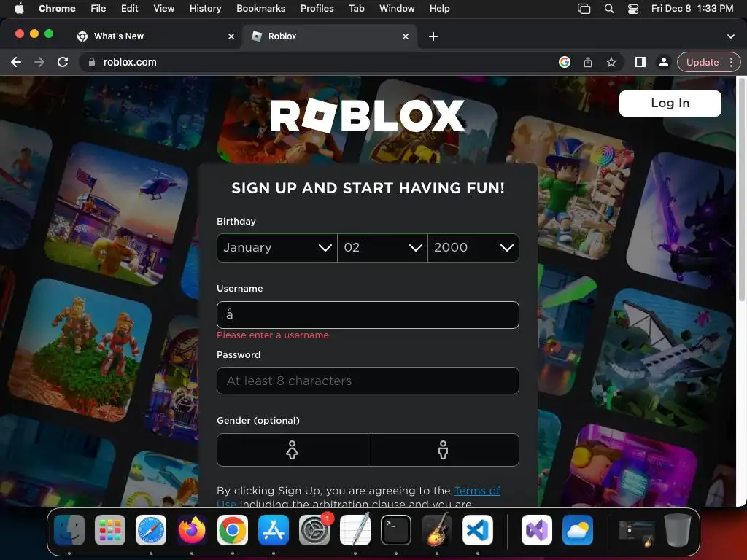The width and height of the screenshot is (747, 560).
Task: Click the date and time in menu bar
Action: pyautogui.click(x=692, y=8)
